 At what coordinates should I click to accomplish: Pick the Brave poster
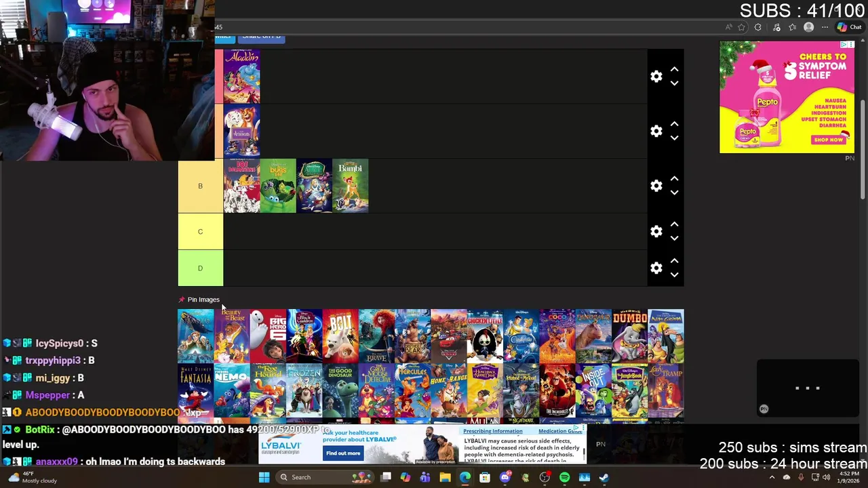coord(376,336)
